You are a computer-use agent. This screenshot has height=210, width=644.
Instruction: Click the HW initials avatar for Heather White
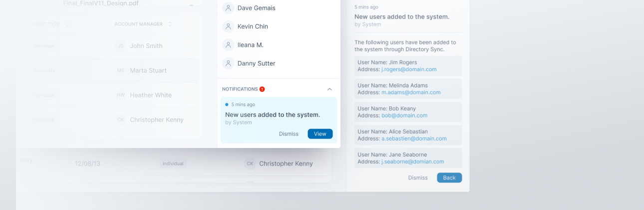(x=120, y=95)
